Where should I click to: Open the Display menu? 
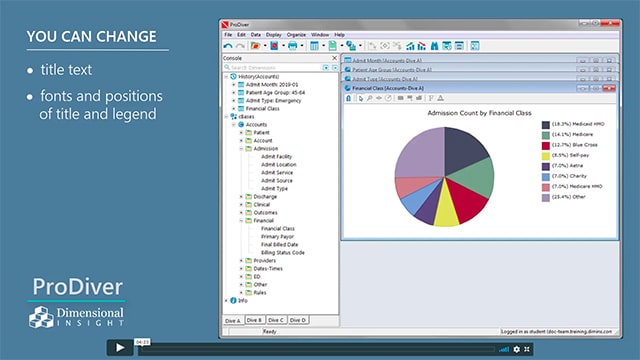click(x=274, y=35)
